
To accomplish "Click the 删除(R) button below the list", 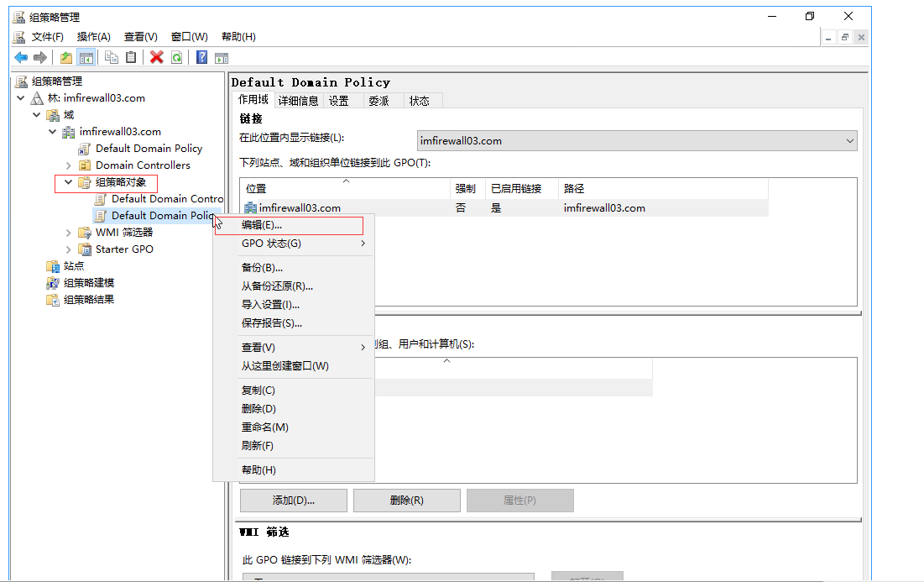I will pos(406,501).
